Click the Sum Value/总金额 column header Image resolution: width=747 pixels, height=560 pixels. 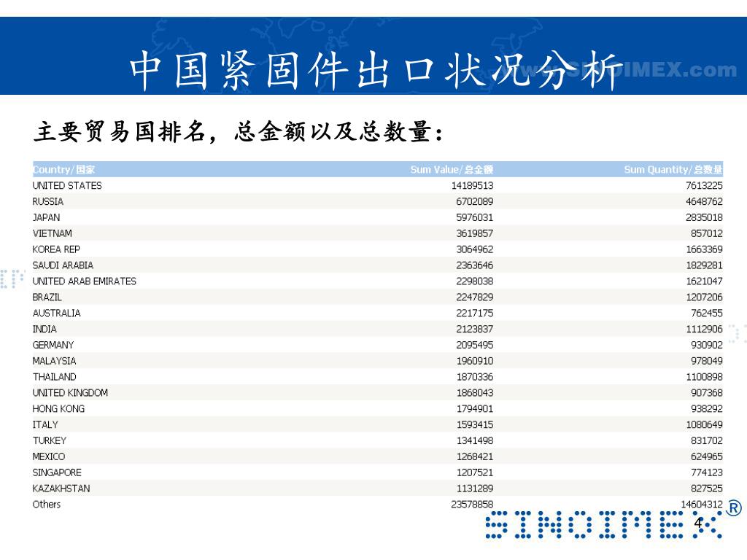452,169
